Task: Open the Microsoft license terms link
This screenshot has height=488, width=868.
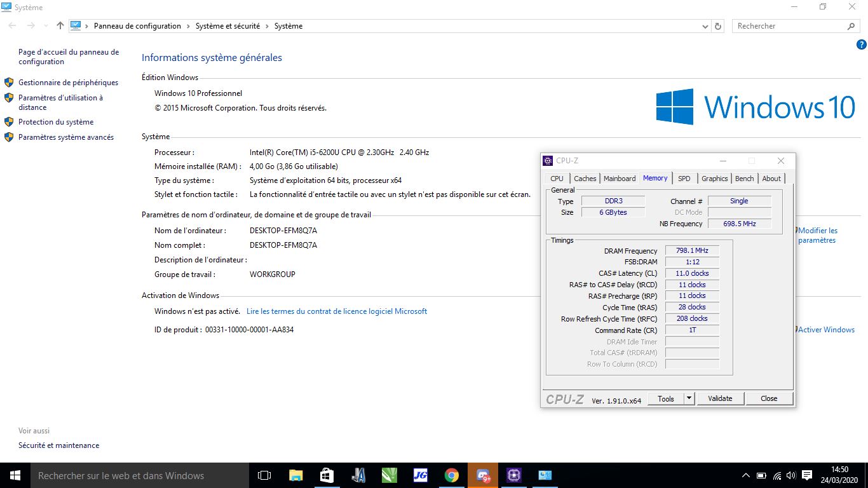Action: 337,311
